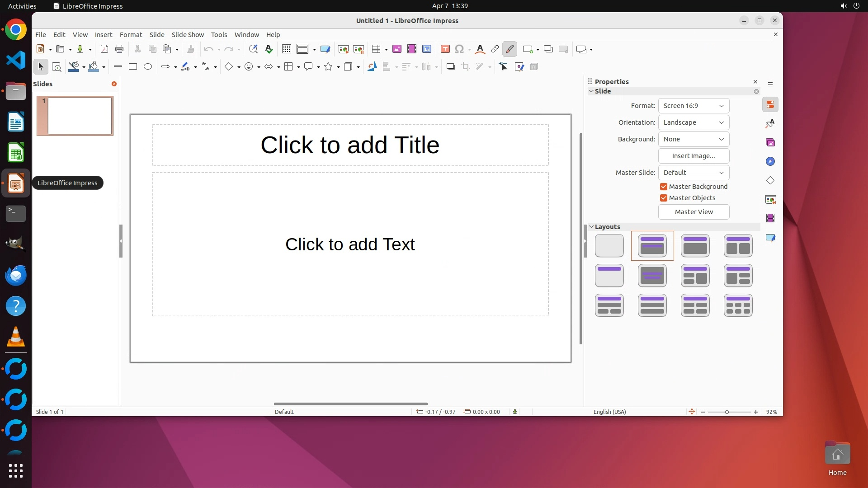The height and width of the screenshot is (488, 868).
Task: Click the Insert Image... button
Action: pyautogui.click(x=693, y=156)
